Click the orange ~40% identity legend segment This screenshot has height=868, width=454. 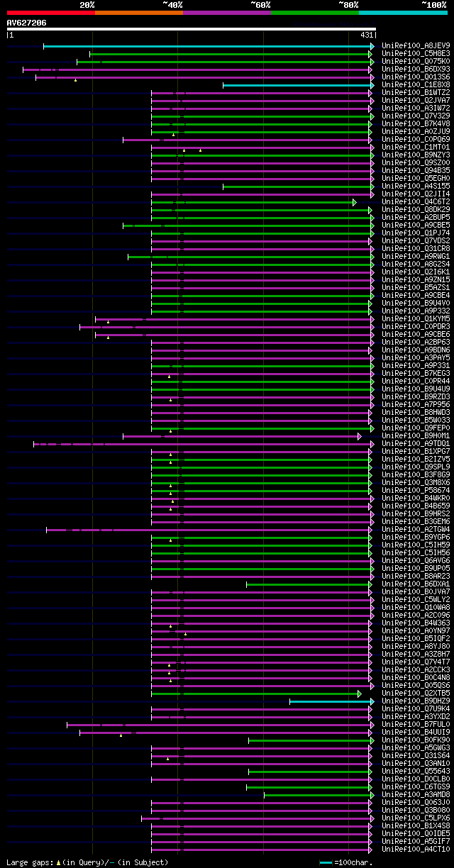[x=138, y=13]
